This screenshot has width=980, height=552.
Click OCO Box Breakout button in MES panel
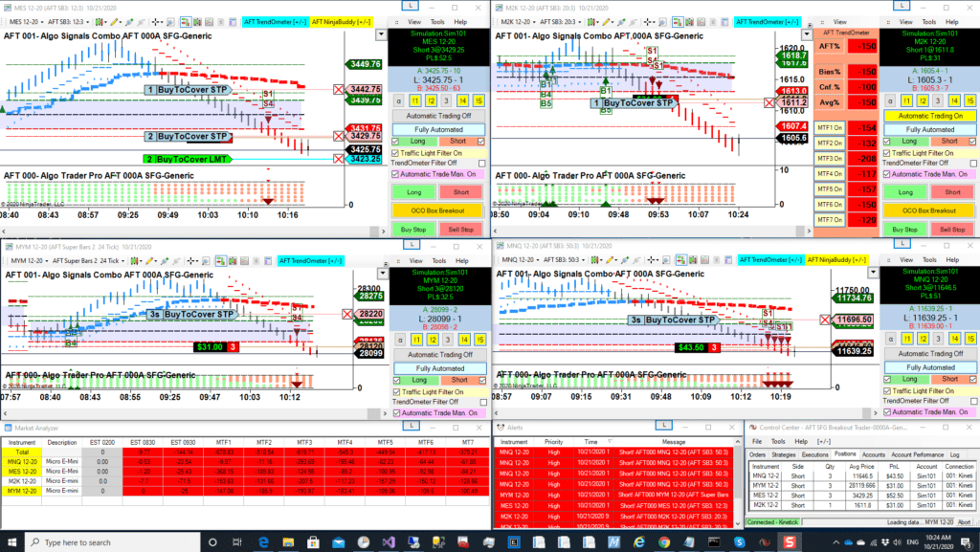tap(438, 211)
